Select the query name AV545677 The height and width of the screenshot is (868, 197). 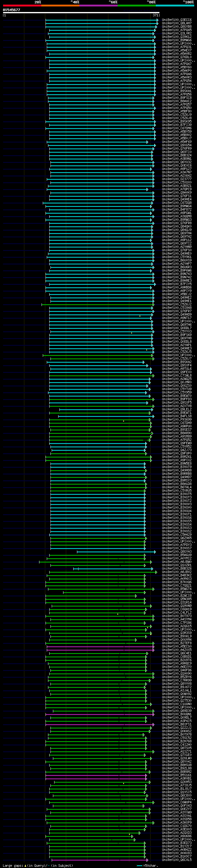pos(11,10)
